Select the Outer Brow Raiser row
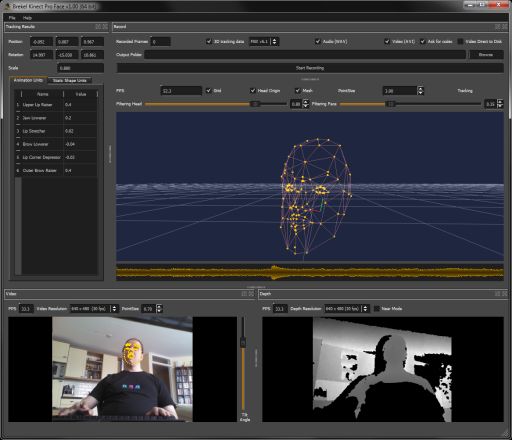Image resolution: width=512 pixels, height=440 pixels. point(56,170)
